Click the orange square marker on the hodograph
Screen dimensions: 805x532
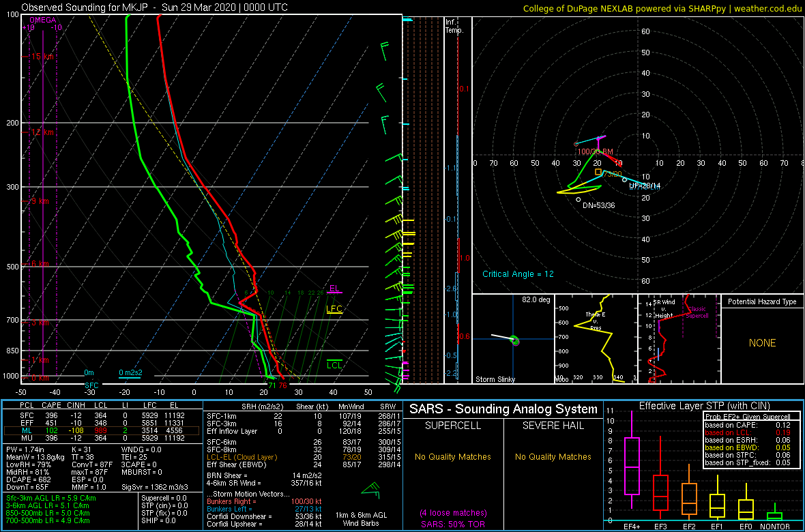(598, 172)
